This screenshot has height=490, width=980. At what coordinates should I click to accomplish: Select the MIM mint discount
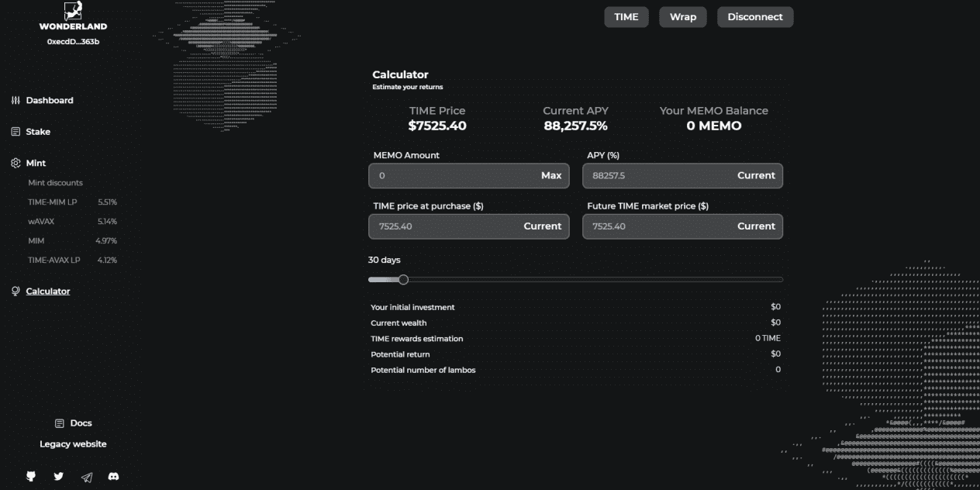[72, 241]
